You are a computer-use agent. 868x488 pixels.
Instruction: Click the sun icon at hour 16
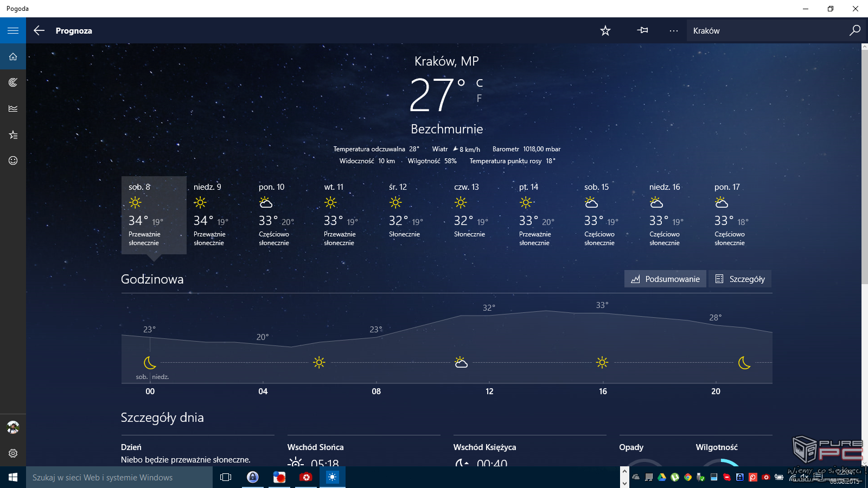(x=602, y=362)
